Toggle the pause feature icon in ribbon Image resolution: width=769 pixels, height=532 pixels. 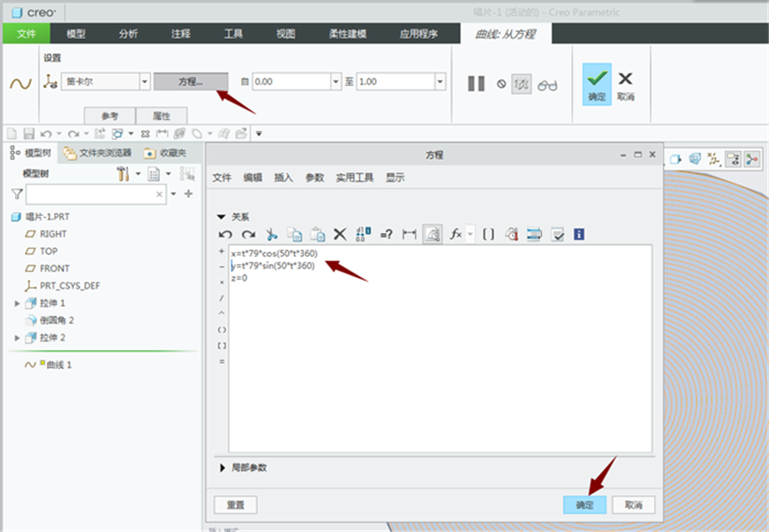[476, 84]
